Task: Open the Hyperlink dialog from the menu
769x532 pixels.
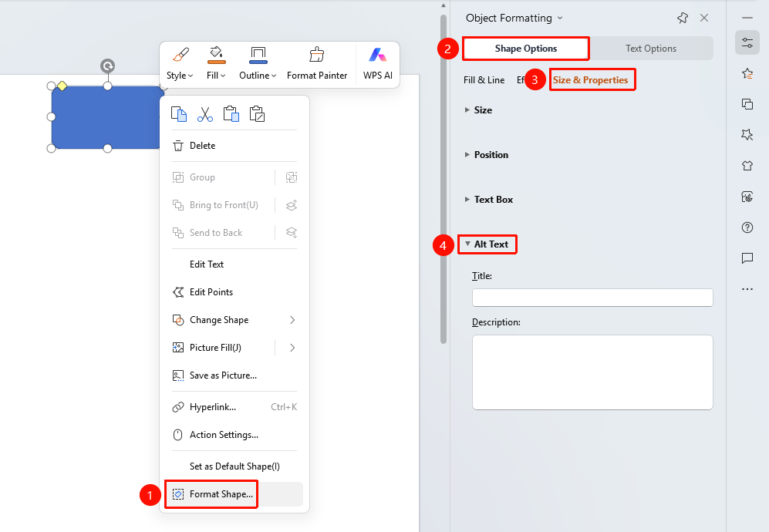Action: point(234,407)
